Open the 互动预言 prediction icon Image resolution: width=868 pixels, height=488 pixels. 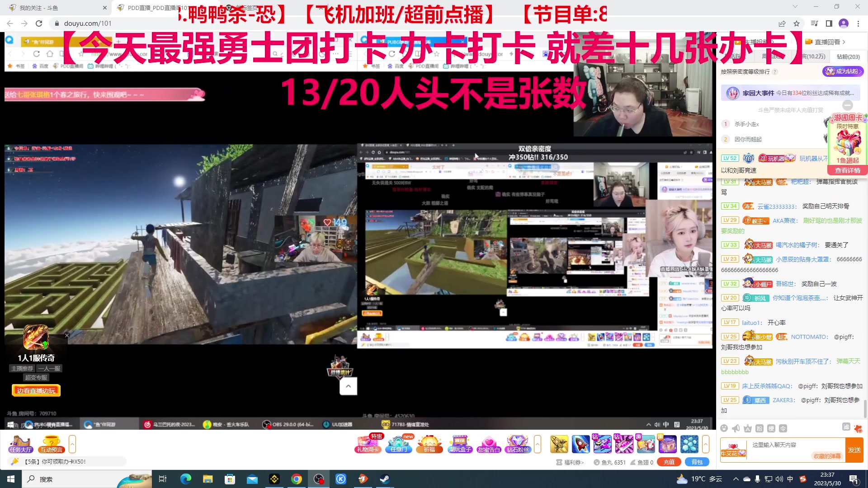51,444
